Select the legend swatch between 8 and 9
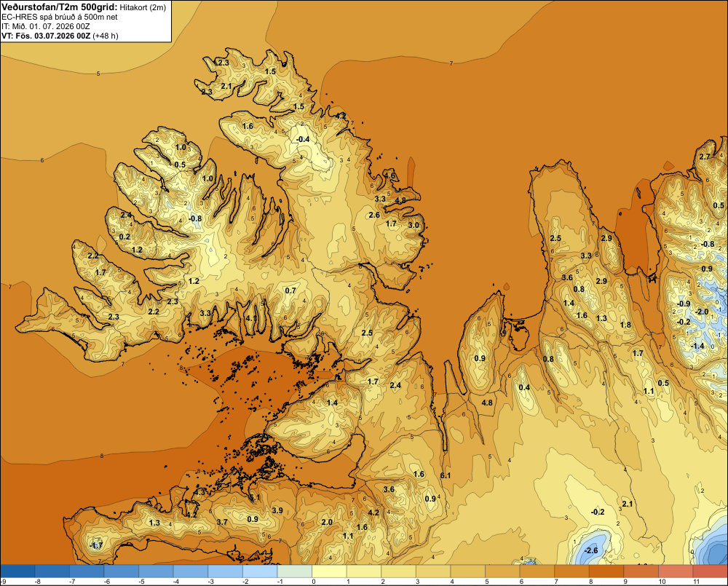Image resolution: width=728 pixels, height=586 pixels. 606,571
